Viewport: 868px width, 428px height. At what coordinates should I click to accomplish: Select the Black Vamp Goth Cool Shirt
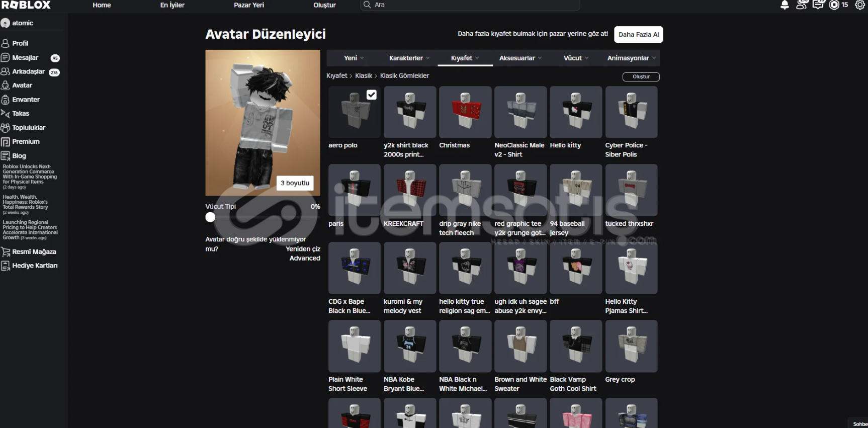576,346
